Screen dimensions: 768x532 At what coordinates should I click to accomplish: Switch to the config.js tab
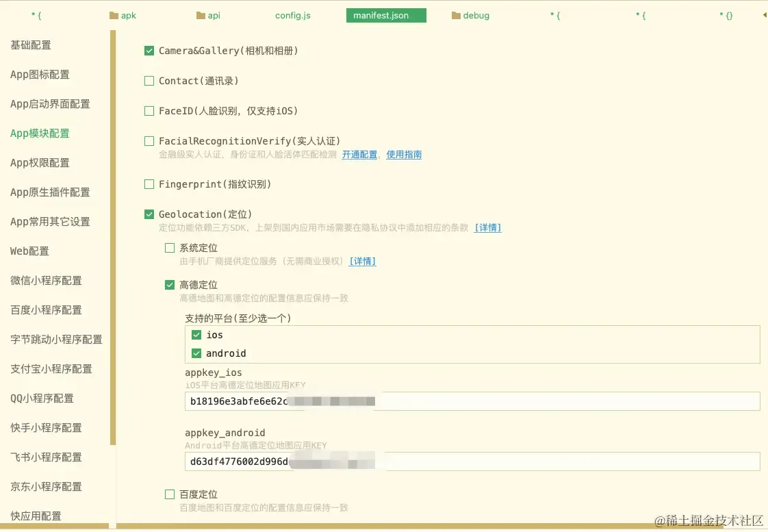[293, 16]
